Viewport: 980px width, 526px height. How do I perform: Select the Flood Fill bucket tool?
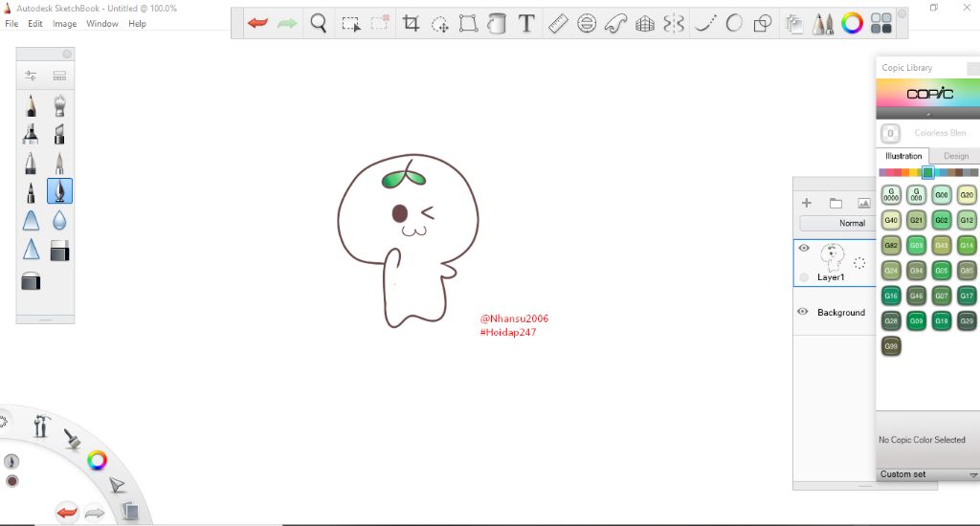(x=497, y=24)
